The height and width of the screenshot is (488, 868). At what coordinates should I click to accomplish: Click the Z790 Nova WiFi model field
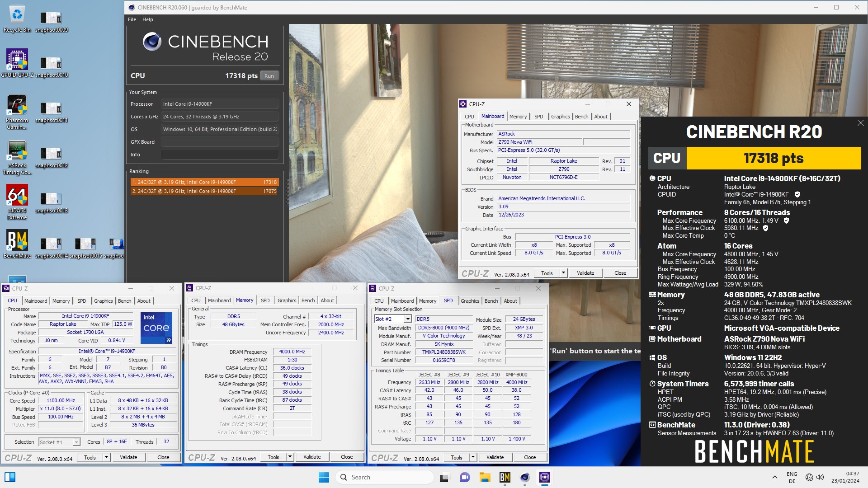539,142
